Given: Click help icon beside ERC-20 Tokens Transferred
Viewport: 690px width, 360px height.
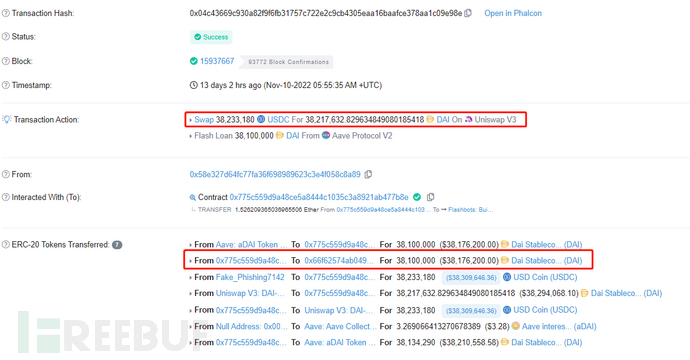Looking at the screenshot, I should (x=6, y=245).
